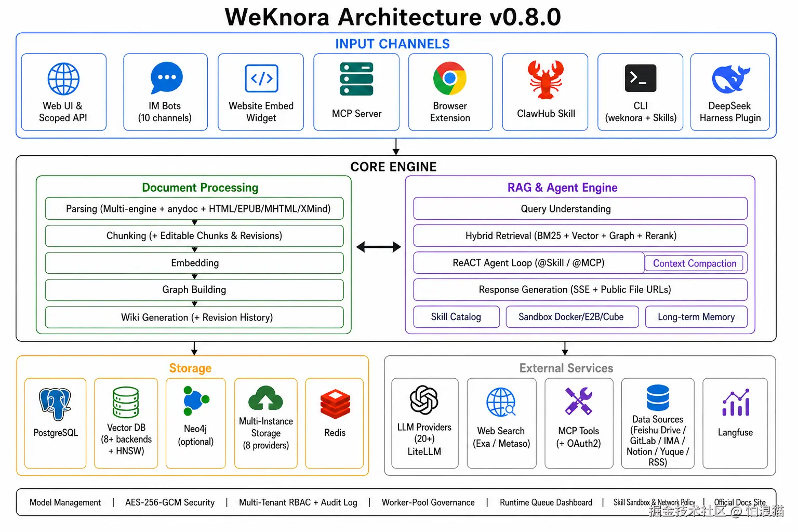Click the blue Data Sources database icon
The width and height of the screenshot is (798, 532).
pos(658,398)
